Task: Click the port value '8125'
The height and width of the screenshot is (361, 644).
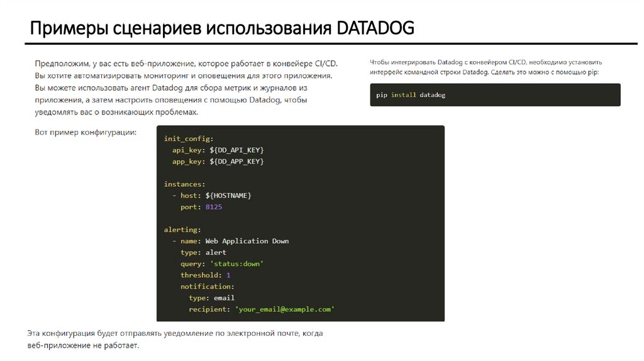Action: click(x=214, y=207)
